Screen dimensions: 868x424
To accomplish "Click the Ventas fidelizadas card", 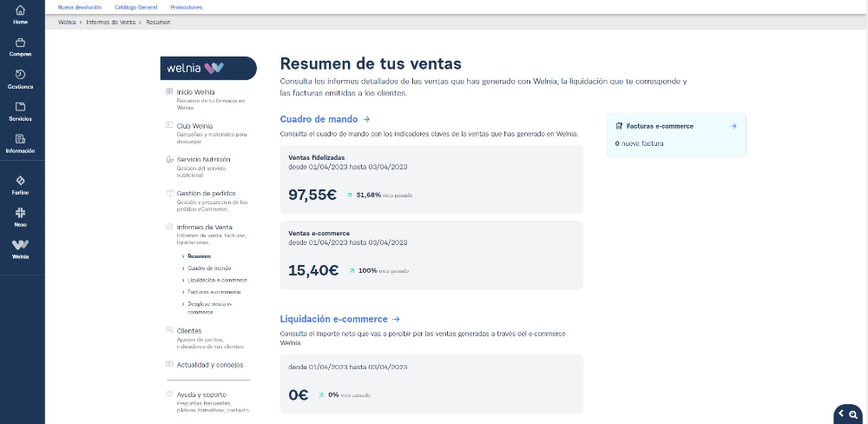I will 431,180.
